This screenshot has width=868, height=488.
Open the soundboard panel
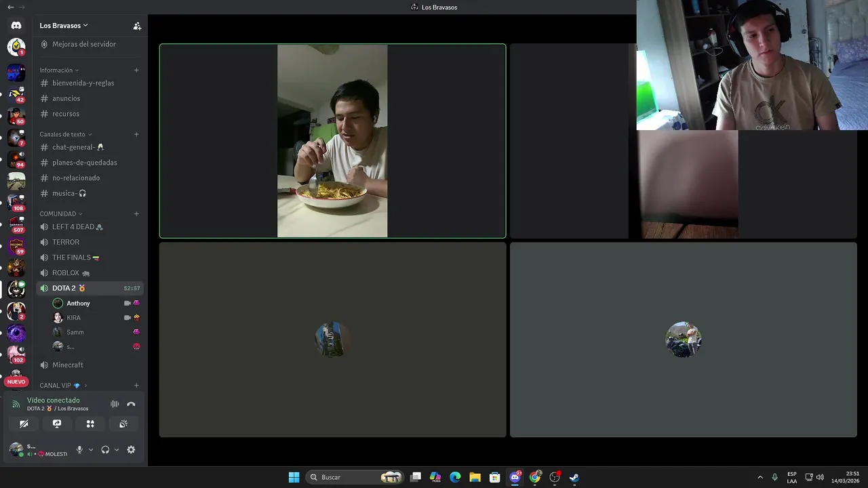pos(123,424)
